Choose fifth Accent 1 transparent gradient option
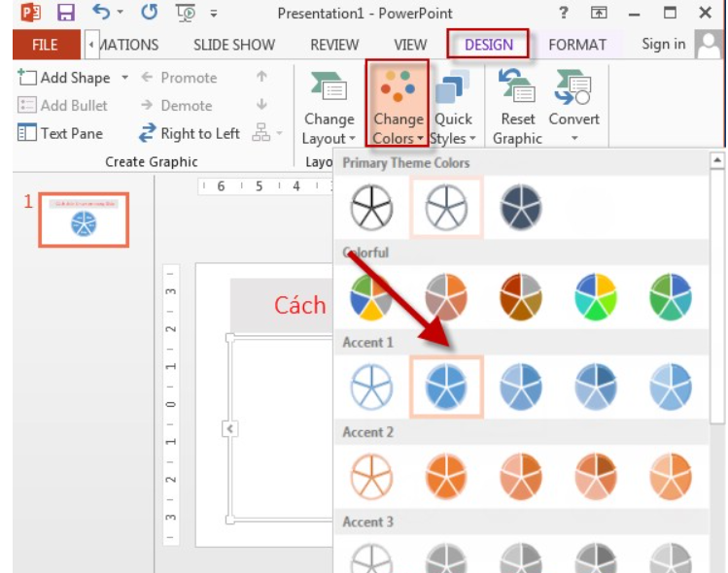728x573 pixels. click(671, 387)
